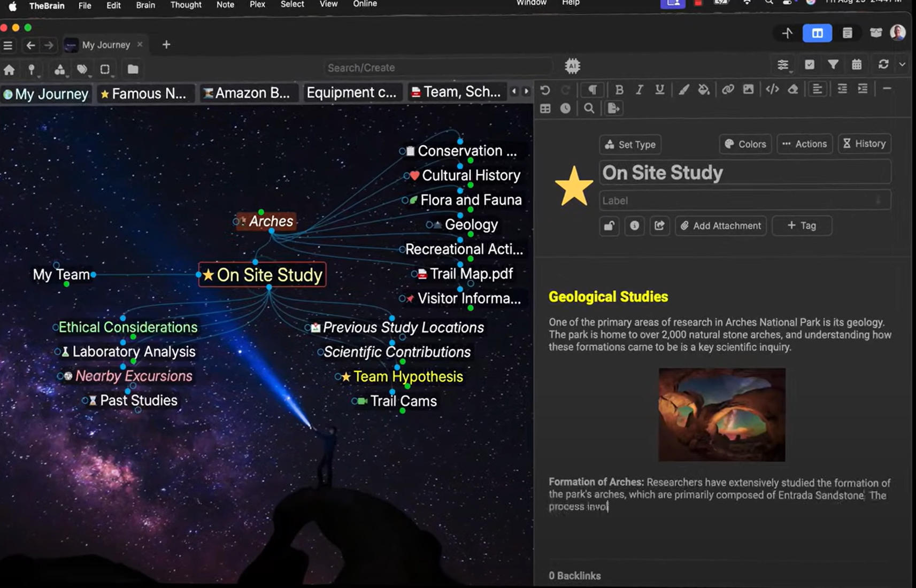Open the calendar view
This screenshot has width=916, height=588.
pyautogui.click(x=857, y=65)
